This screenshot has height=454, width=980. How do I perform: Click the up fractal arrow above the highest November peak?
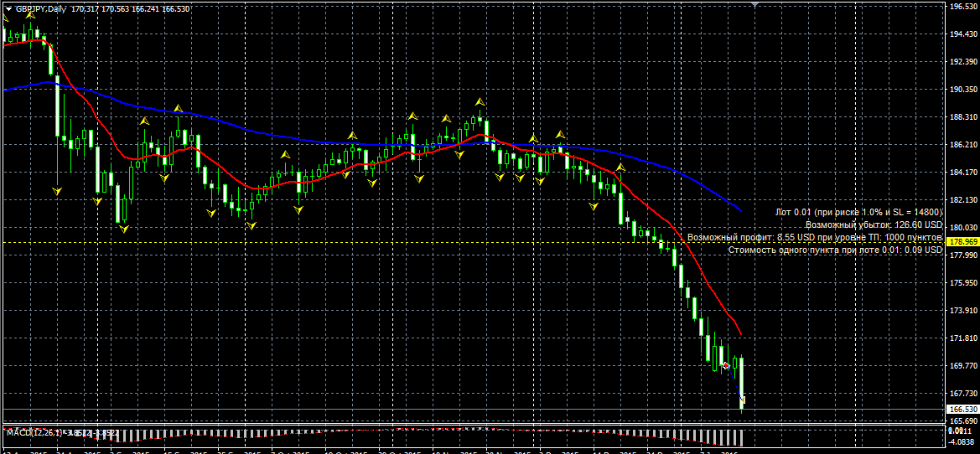(x=480, y=101)
